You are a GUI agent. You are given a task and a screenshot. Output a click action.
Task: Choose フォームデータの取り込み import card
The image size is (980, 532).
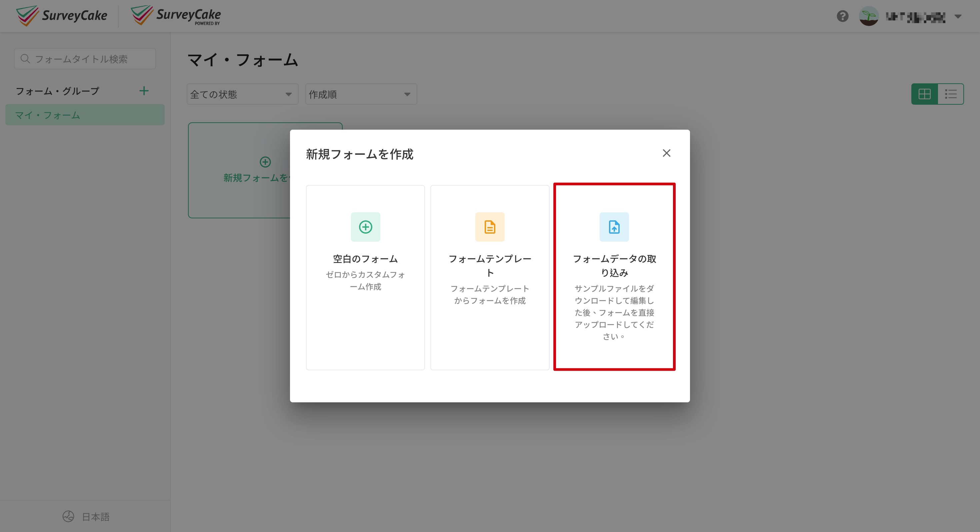(614, 277)
